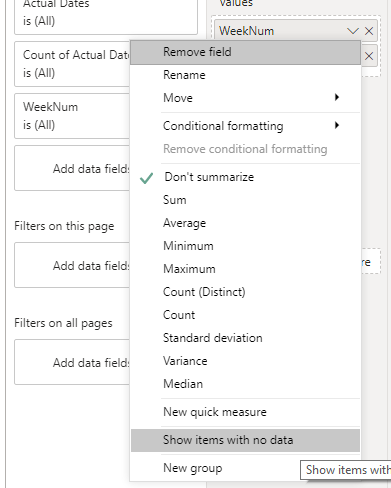
Task: Select Remove field in context menu
Action: point(245,52)
